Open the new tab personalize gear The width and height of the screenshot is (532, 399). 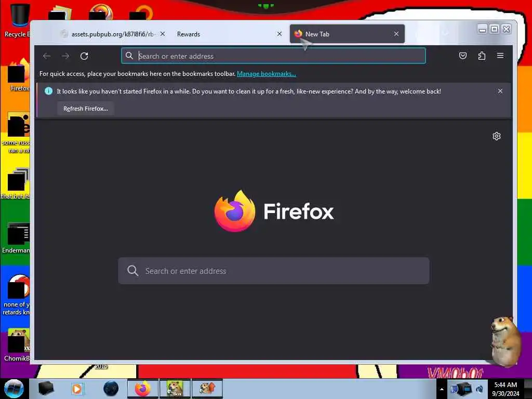click(496, 136)
